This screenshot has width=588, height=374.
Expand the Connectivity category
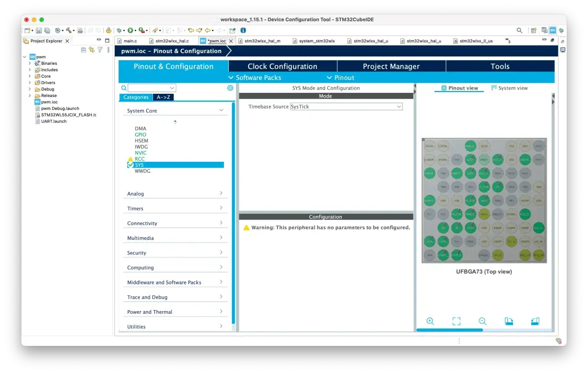175,223
